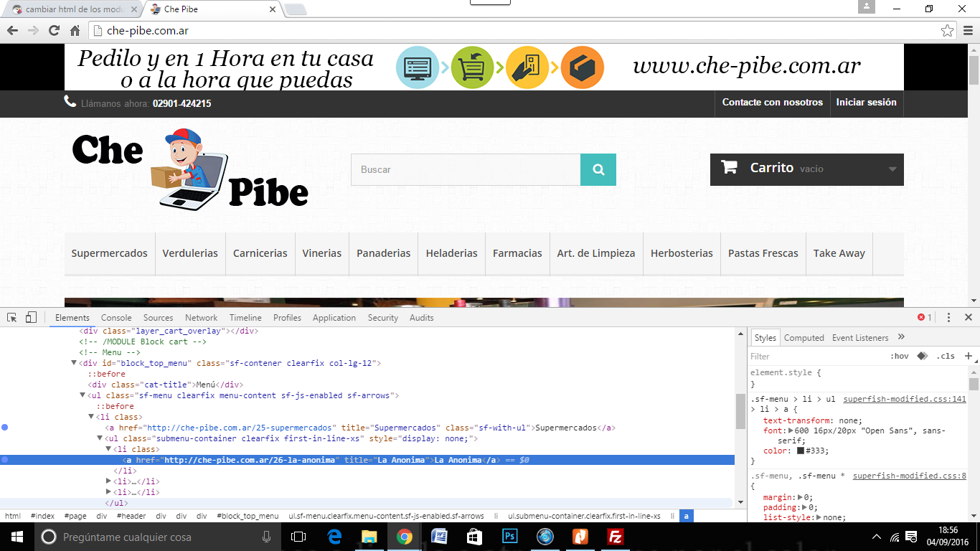The height and width of the screenshot is (551, 980).
Task: Click the Buscar search input field
Action: point(466,170)
